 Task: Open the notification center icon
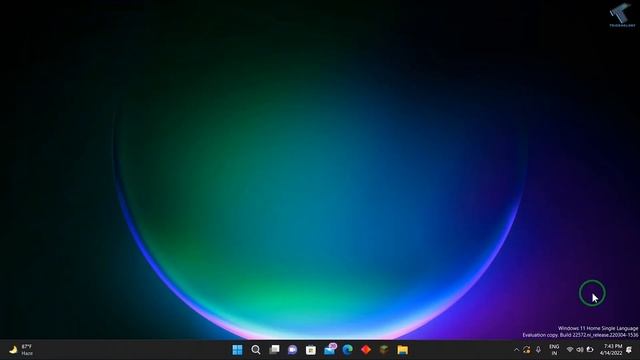point(629,350)
